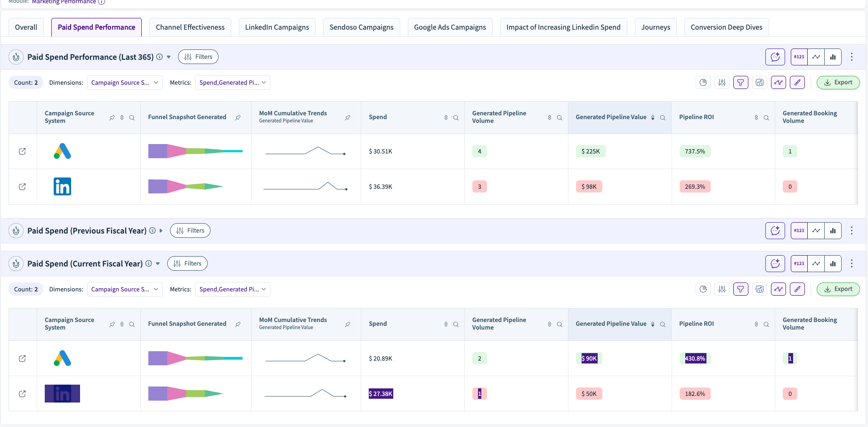Open AI chat for Paid Spend Performance (Last 365)

click(775, 57)
